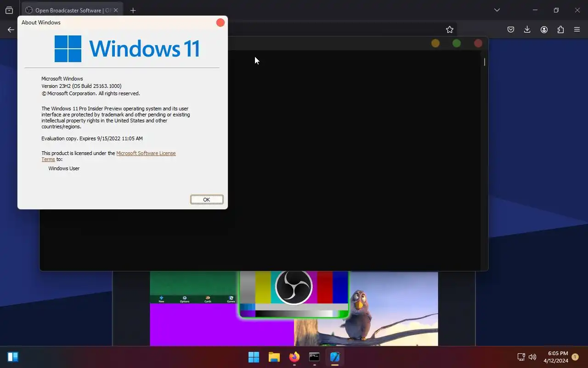The height and width of the screenshot is (368, 588).
Task: Save page to Pocket icon
Action: (511, 29)
